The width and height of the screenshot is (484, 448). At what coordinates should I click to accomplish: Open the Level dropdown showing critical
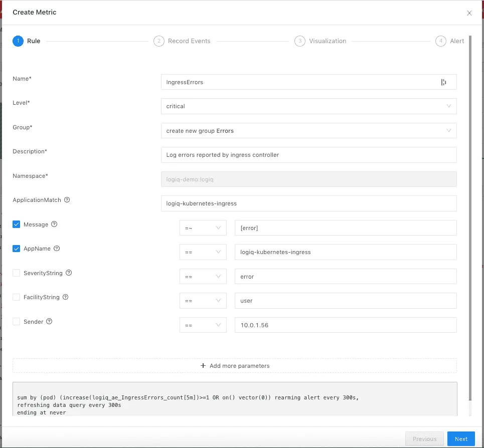pos(308,106)
